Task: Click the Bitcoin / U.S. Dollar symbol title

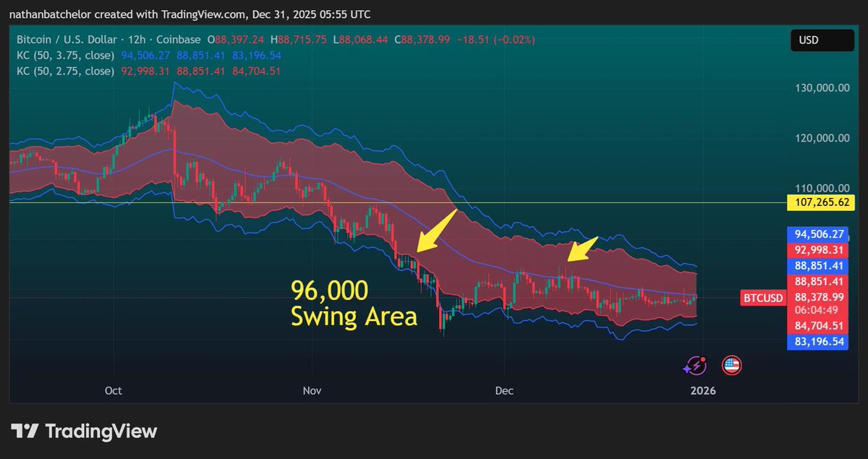Action: click(65, 40)
